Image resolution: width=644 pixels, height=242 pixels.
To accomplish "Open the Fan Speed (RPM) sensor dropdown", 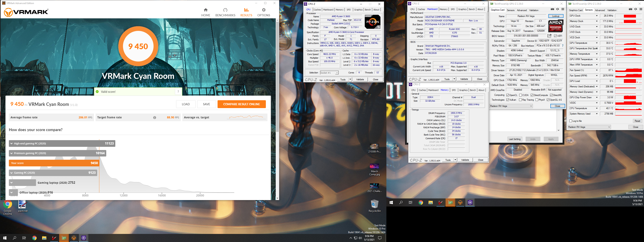I will pyautogui.click(x=597, y=76).
